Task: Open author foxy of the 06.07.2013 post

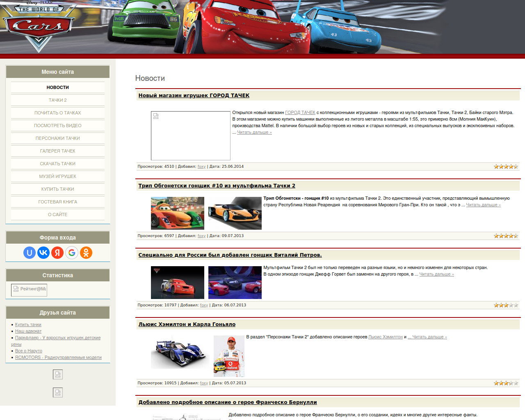Action: pos(204,305)
